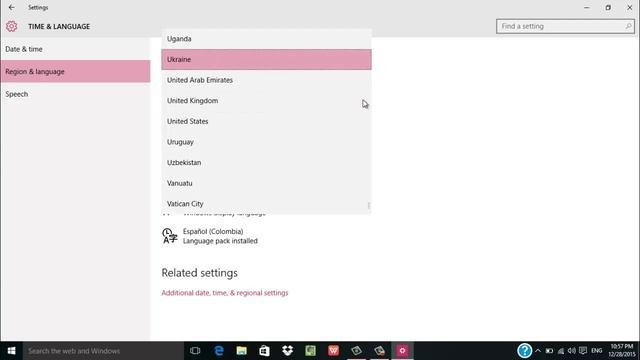The width and height of the screenshot is (640, 360).
Task: Open the Windows Start menu
Action: click(x=11, y=351)
